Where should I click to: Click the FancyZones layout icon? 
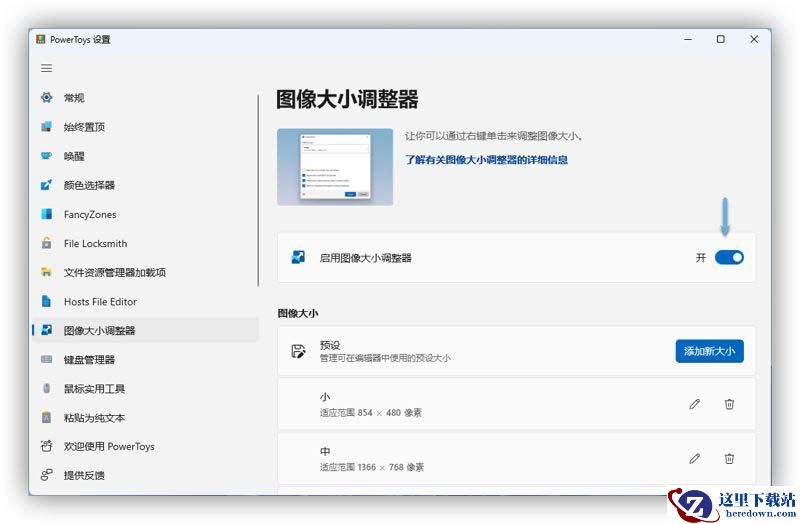[46, 214]
